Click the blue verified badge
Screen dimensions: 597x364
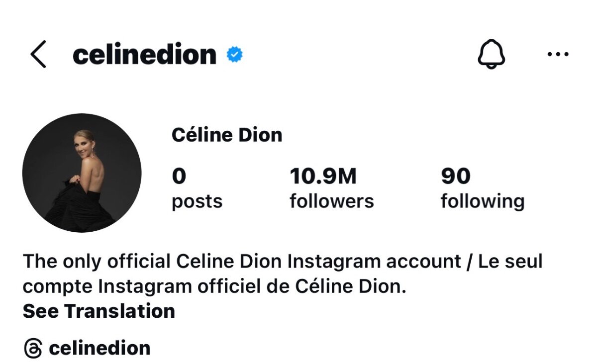(234, 54)
